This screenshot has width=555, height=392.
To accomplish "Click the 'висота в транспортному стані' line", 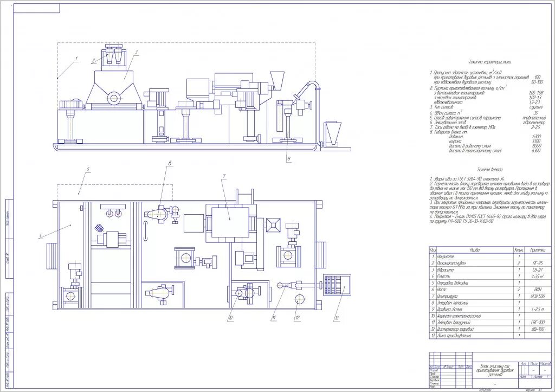I will 475,151.
